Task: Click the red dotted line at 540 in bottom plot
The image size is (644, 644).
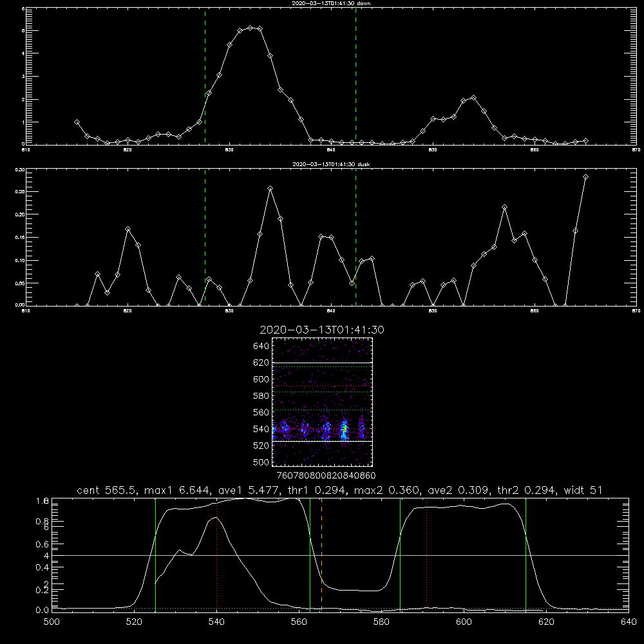Action: pyautogui.click(x=217, y=555)
